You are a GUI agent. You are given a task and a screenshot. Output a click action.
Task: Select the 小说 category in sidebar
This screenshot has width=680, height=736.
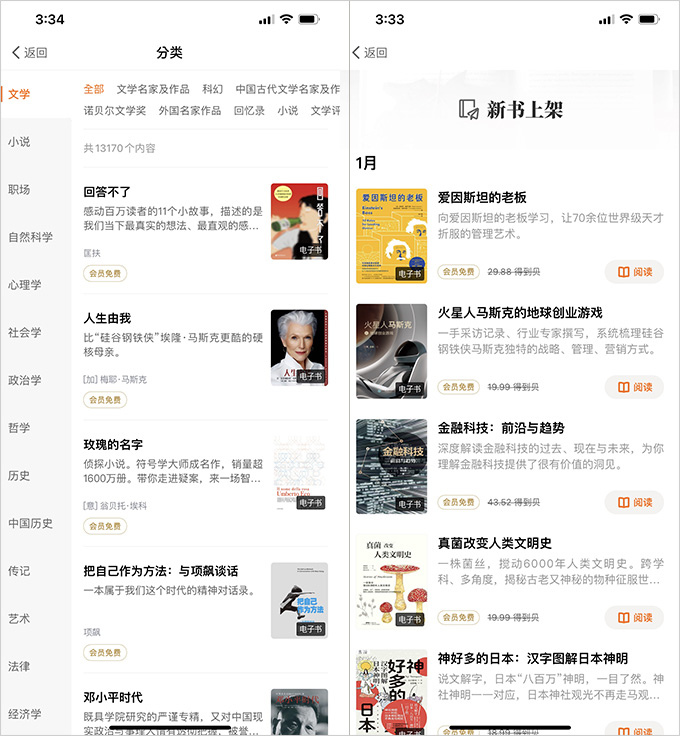pos(19,142)
